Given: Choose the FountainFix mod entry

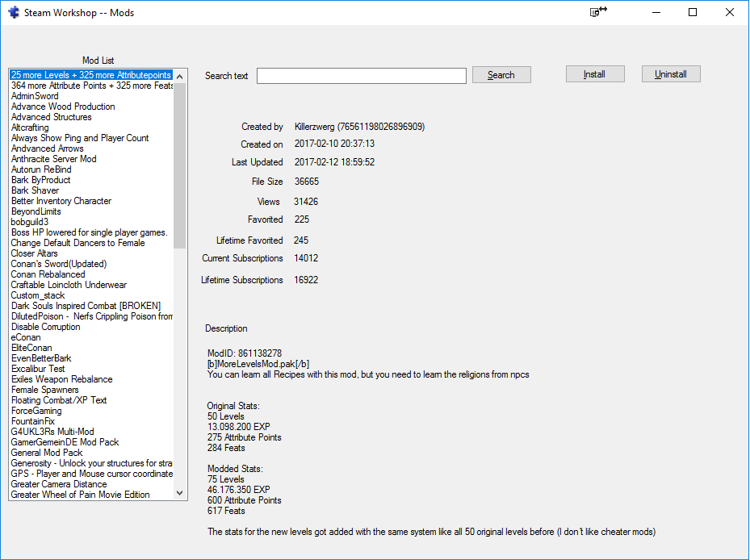Looking at the screenshot, I should pos(33,421).
